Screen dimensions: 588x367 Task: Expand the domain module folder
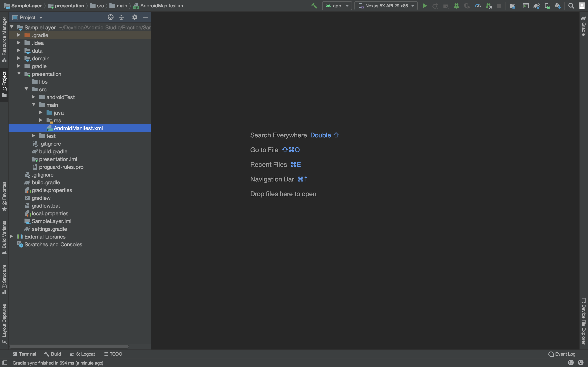[x=19, y=59]
